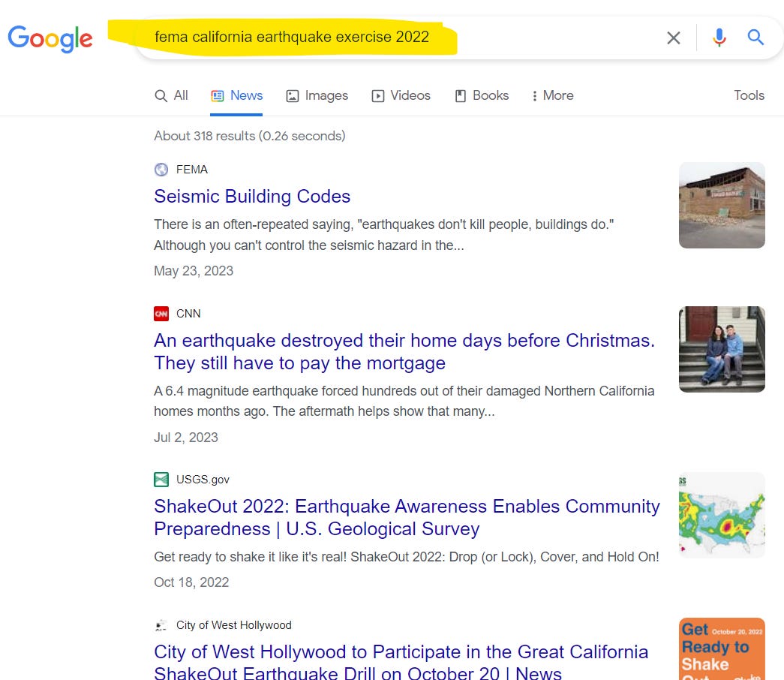Click the Google logo
784x680 pixels.
[x=50, y=38]
